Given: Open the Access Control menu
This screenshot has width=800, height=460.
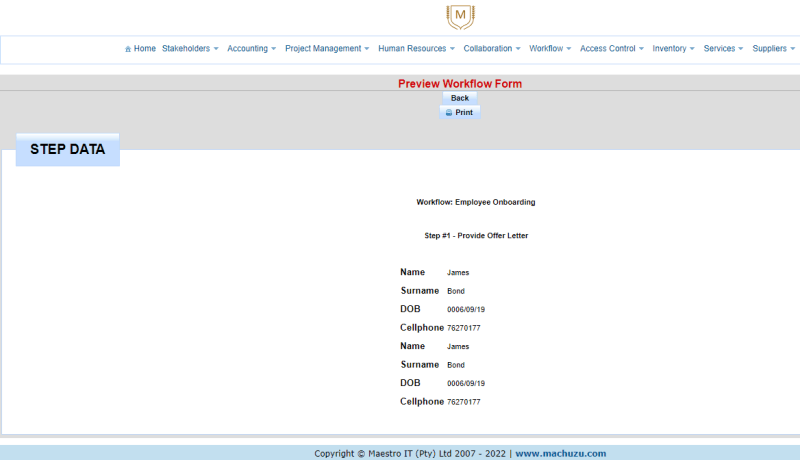Looking at the screenshot, I should coord(611,48).
